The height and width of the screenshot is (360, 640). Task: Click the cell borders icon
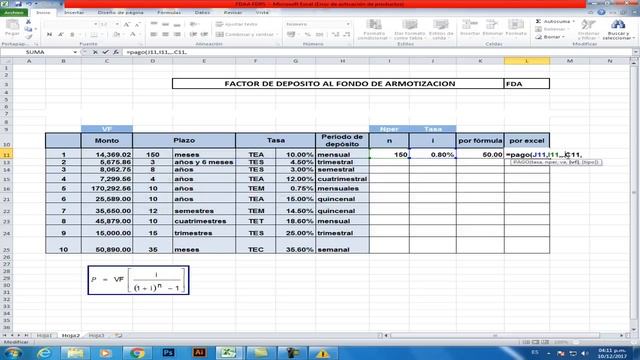[x=94, y=35]
